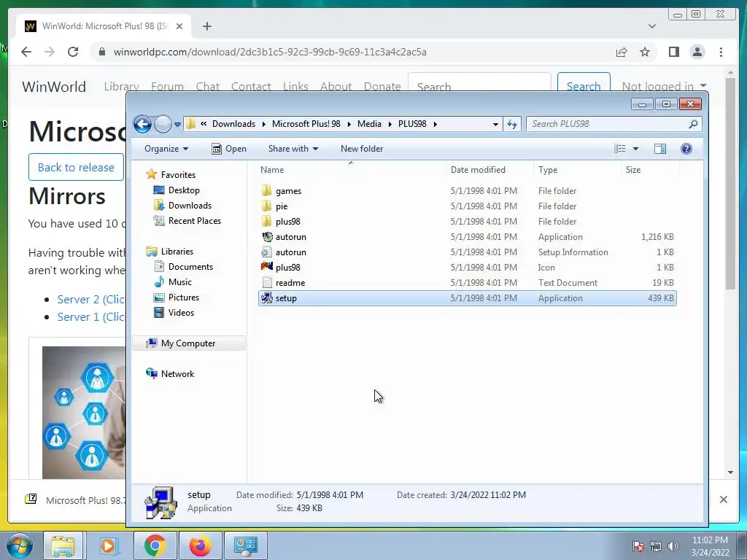
Task: Click Chrome's browser back arrow
Action: [26, 52]
